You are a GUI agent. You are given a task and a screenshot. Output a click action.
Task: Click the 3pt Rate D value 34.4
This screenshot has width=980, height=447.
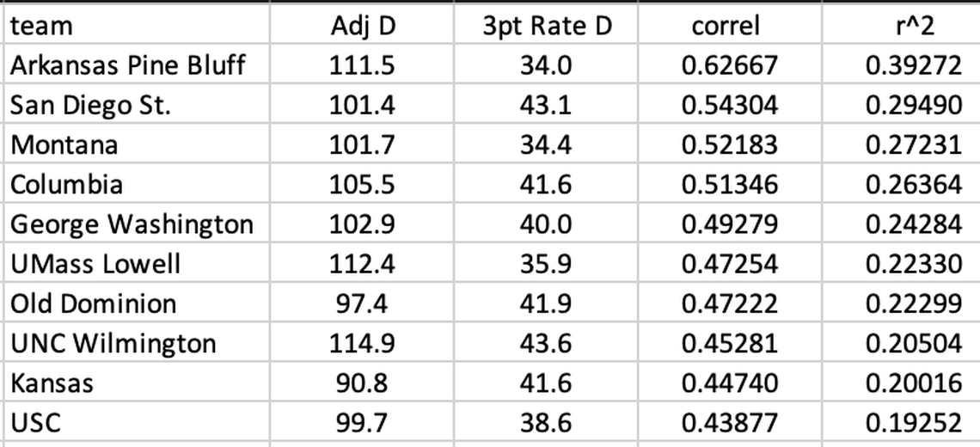coord(547,144)
